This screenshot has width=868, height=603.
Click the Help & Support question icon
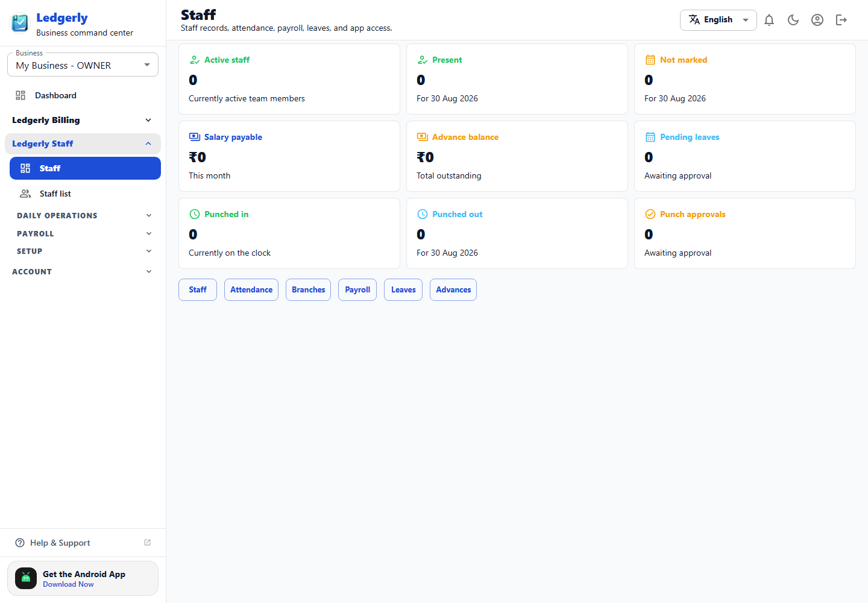click(20, 543)
